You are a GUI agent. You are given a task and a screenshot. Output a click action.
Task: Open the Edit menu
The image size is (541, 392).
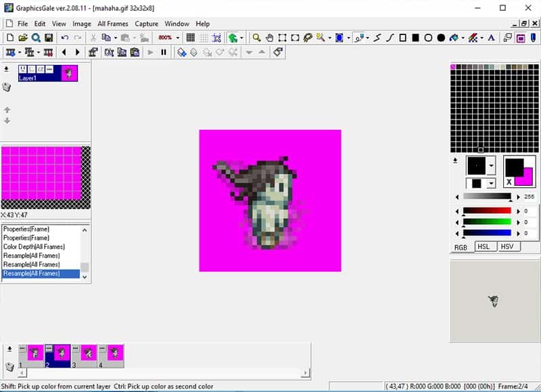40,24
